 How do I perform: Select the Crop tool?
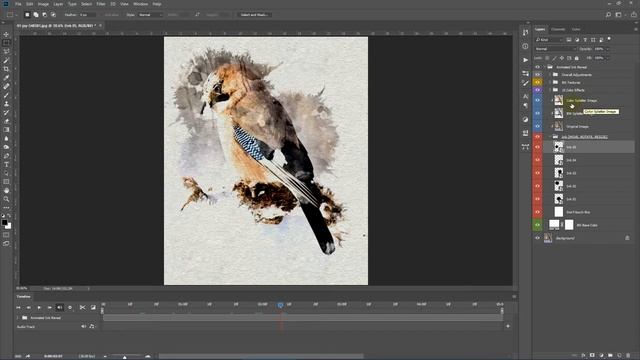(x=6, y=69)
